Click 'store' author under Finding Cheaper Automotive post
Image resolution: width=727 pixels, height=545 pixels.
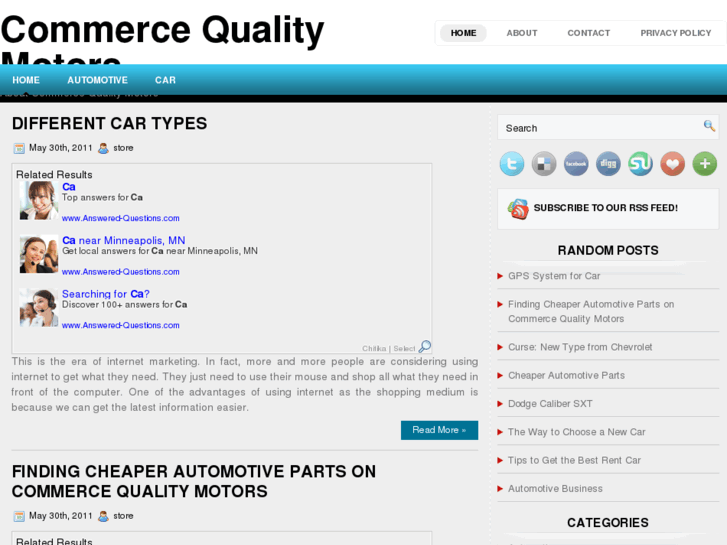[x=123, y=516]
